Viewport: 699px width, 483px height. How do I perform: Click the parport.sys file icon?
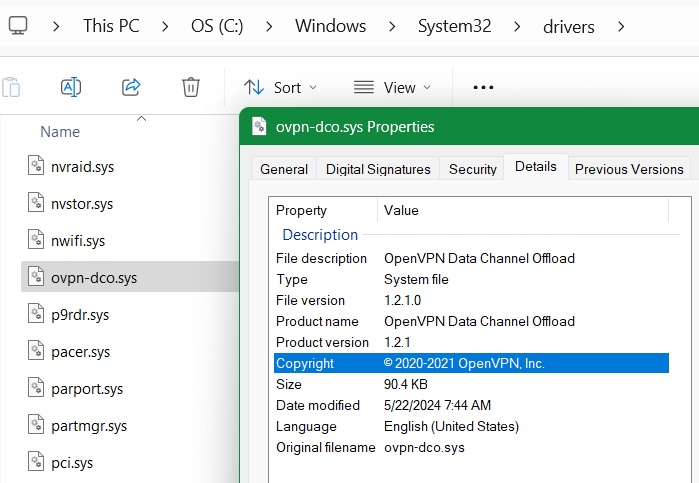pyautogui.click(x=36, y=388)
